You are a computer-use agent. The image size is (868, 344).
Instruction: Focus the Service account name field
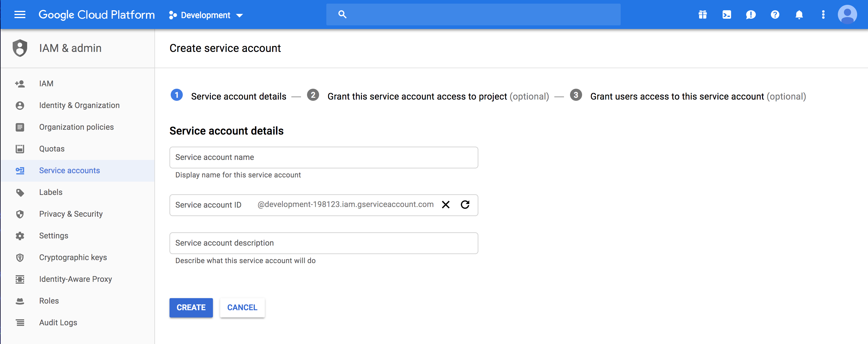click(324, 157)
